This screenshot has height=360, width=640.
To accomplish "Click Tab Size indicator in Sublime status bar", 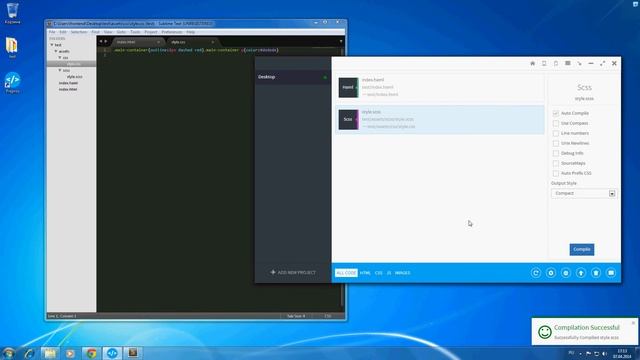I will 296,316.
